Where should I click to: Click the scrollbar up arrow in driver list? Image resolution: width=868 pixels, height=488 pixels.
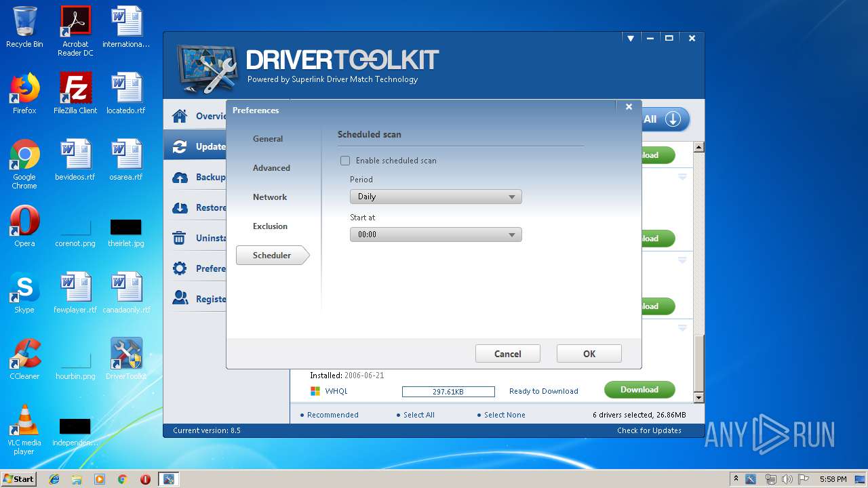(699, 147)
